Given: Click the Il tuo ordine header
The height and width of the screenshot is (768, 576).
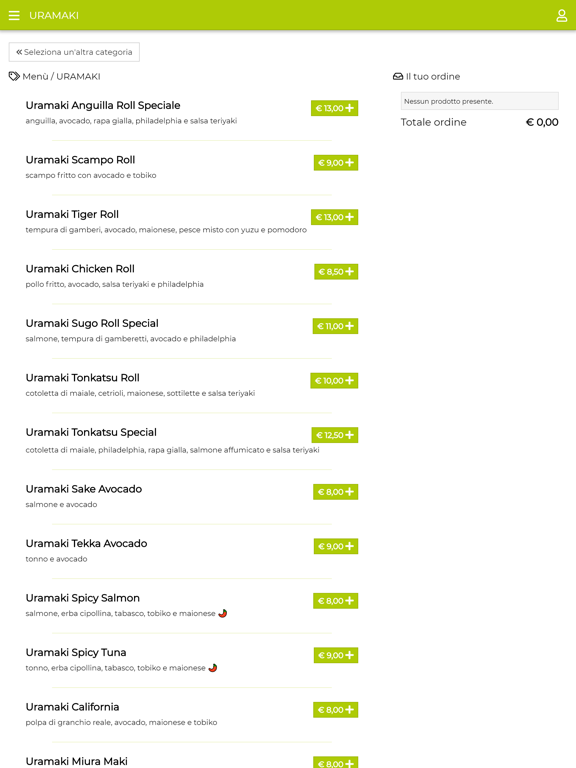Looking at the screenshot, I should [x=427, y=76].
